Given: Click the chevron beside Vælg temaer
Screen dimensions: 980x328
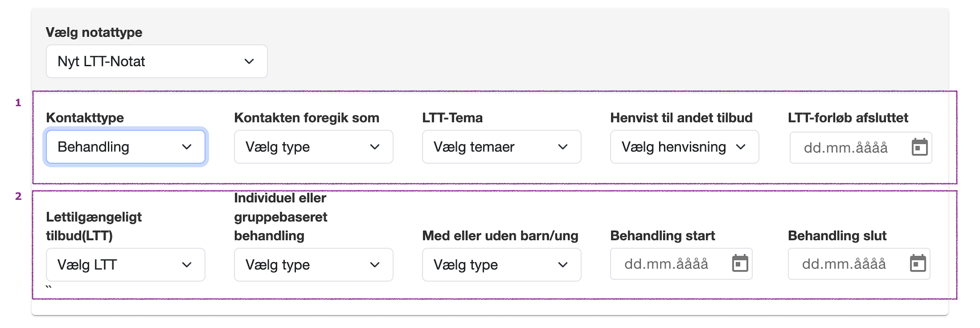Looking at the screenshot, I should point(563,147).
